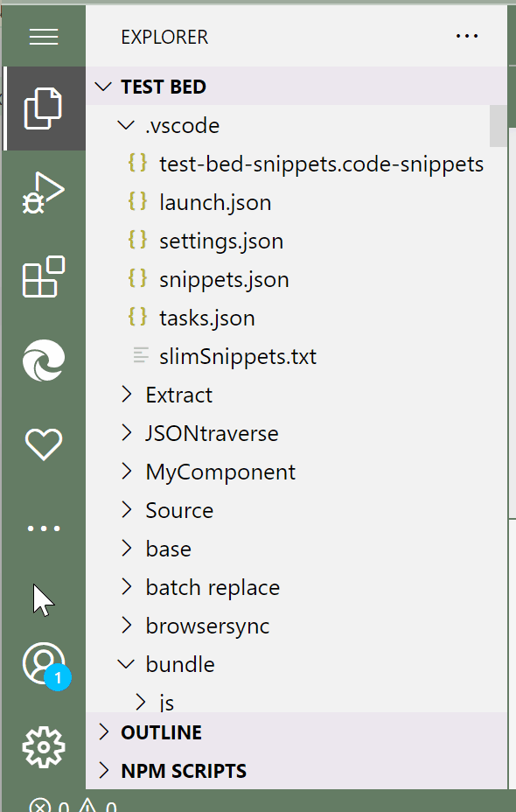Expand the js subfolder
Viewport: 516px width, 812px height.
(140, 703)
